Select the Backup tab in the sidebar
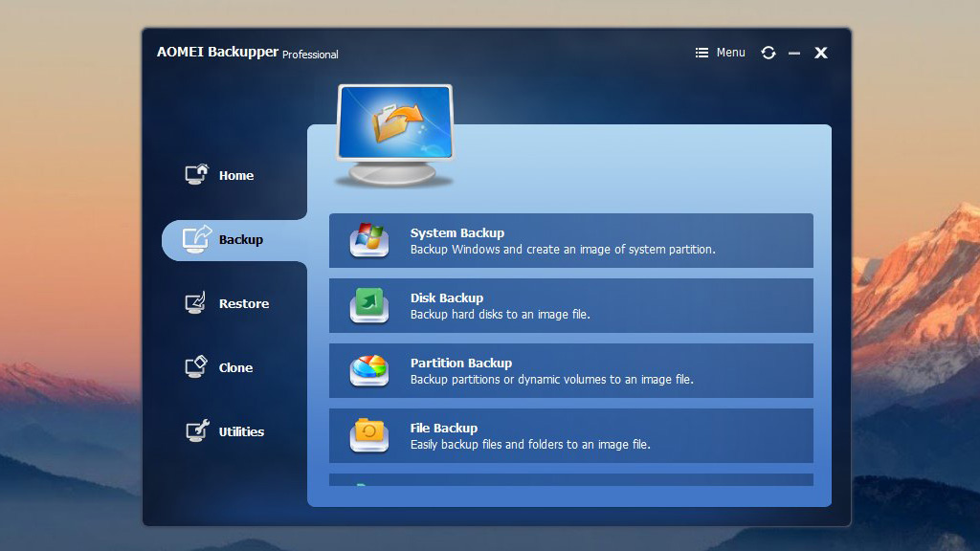The image size is (980, 551). [x=230, y=240]
